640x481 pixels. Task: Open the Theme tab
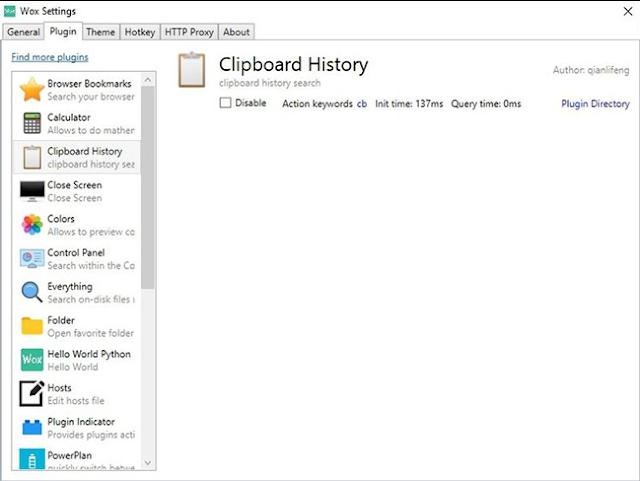[x=100, y=32]
